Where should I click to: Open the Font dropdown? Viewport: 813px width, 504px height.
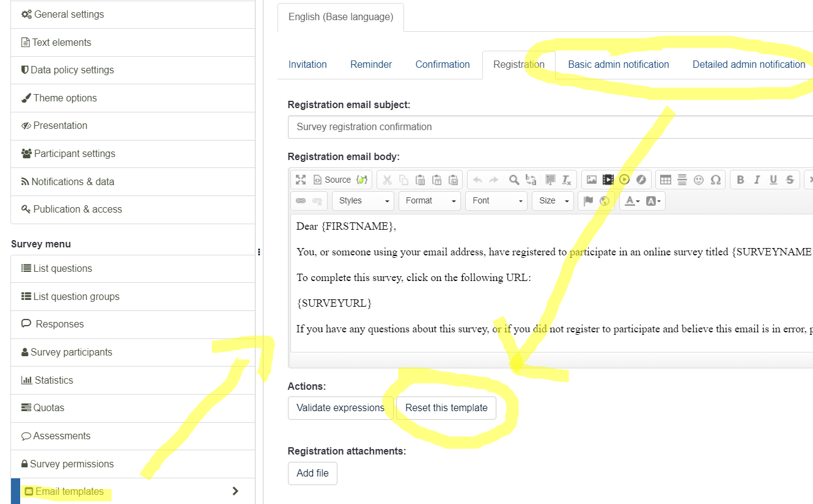496,200
